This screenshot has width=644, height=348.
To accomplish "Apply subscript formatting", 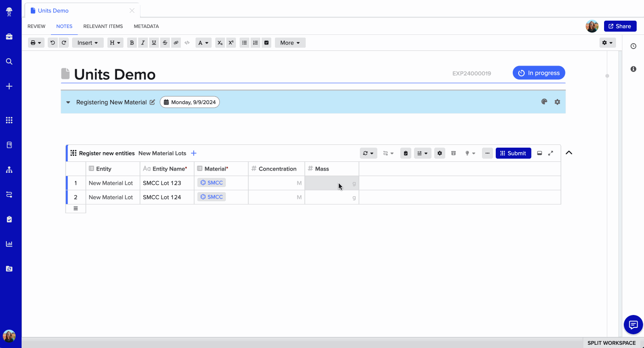I will click(220, 43).
